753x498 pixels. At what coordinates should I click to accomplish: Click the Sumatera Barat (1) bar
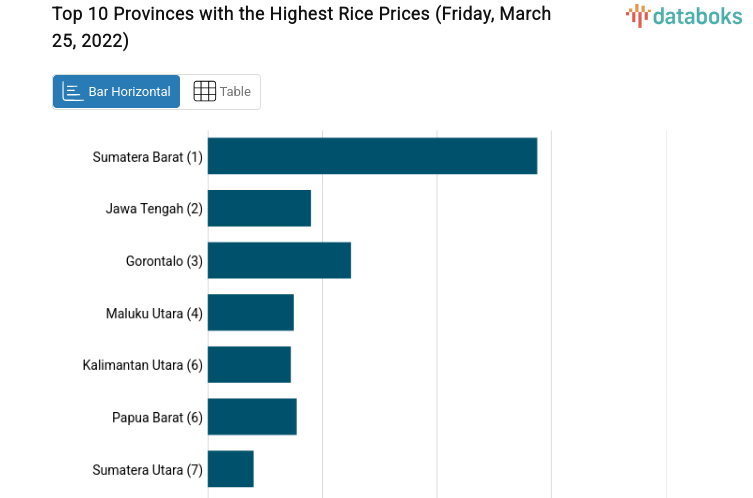(372, 156)
